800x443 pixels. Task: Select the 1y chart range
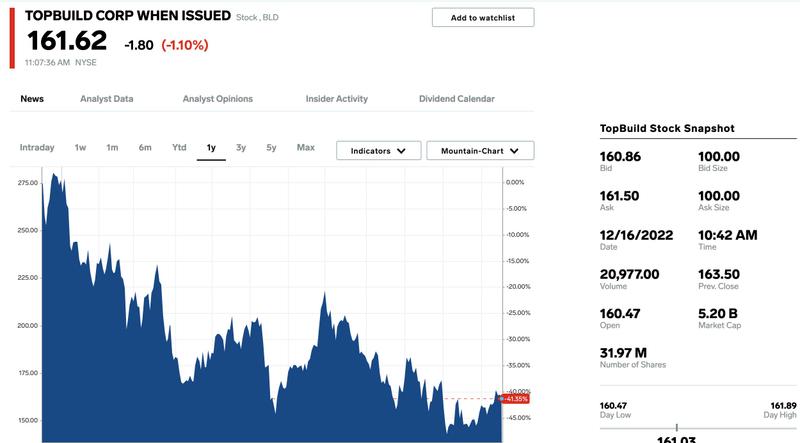point(211,147)
